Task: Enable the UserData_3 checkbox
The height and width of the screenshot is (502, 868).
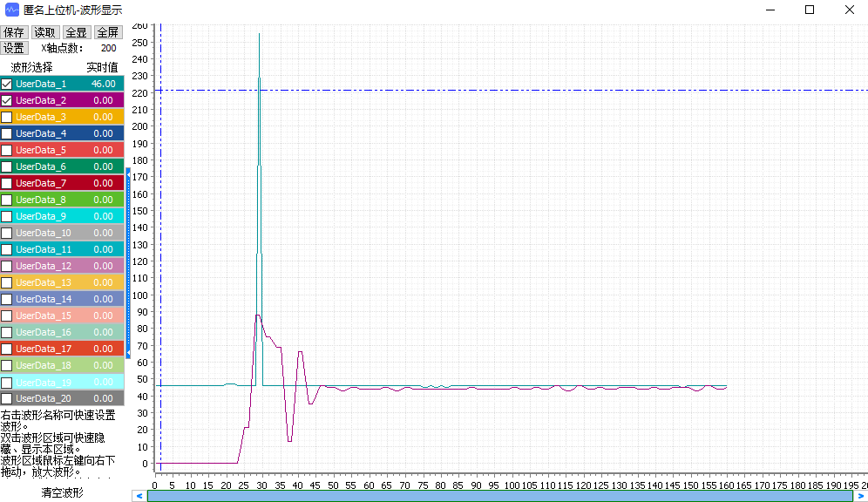Action: click(x=7, y=118)
